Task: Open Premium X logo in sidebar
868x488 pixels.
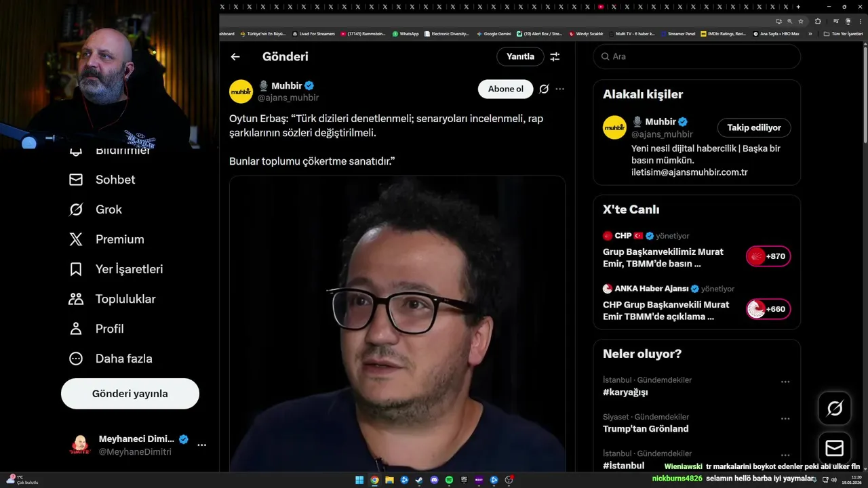Action: [76, 239]
